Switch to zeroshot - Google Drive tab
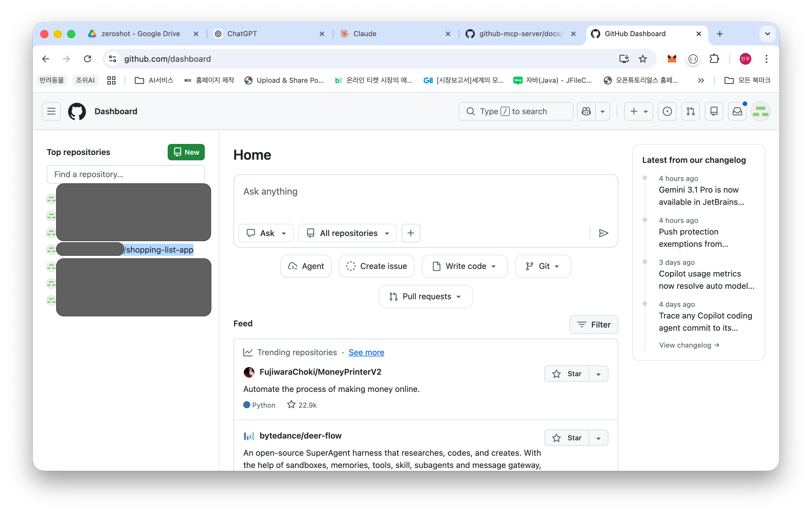 141,34
